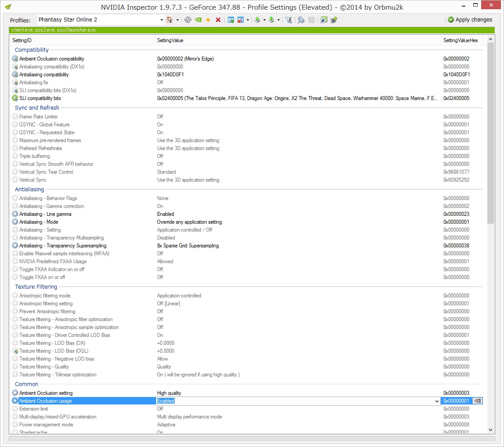The height and width of the screenshot is (447, 504).
Task: Click the gear icon next to Antialiasing compatibility
Action: [15, 75]
